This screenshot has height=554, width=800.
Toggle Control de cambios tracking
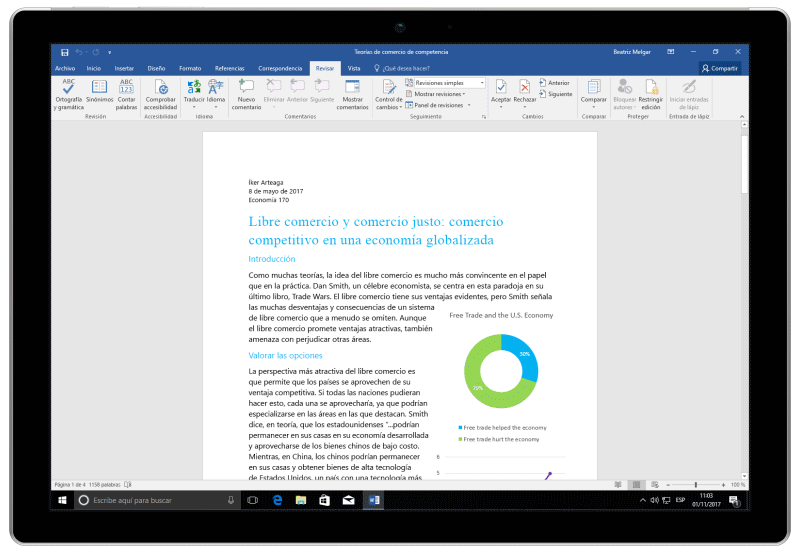point(389,94)
